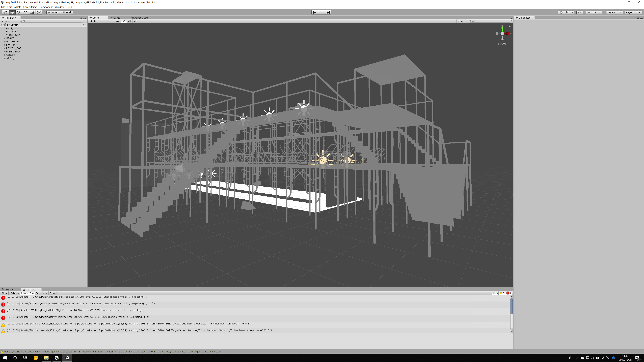Screen dimensions: 644x362
Task: Open File Explorer from the taskbar
Action: 46,358
